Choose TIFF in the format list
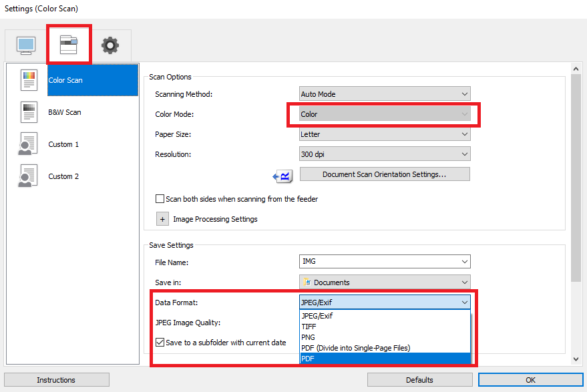 tap(385, 327)
